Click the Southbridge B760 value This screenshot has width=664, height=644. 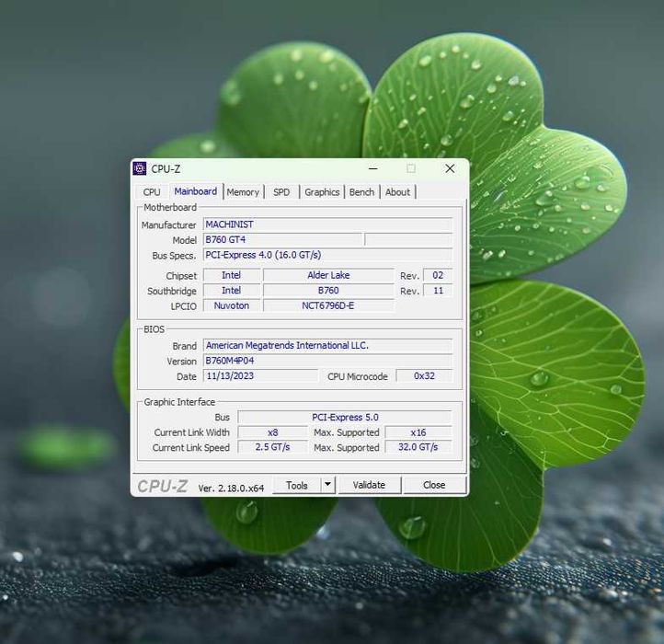point(328,290)
